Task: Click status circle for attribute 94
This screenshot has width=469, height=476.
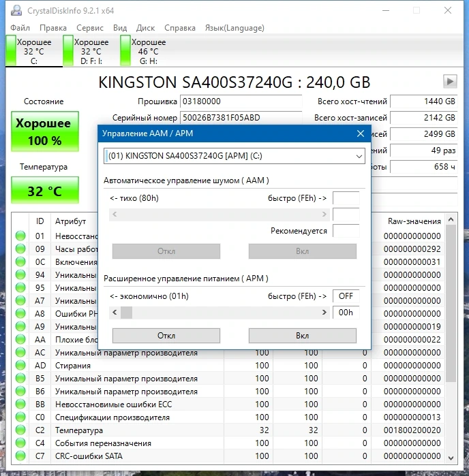Action: click(20, 274)
